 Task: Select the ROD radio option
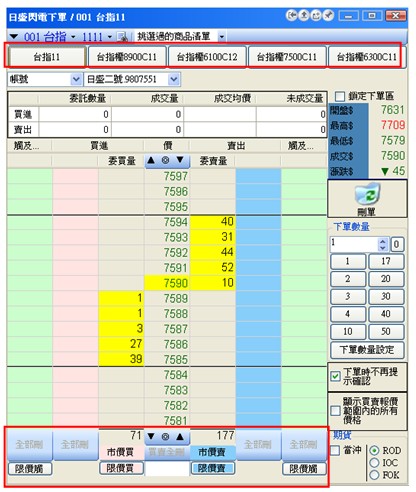374,451
